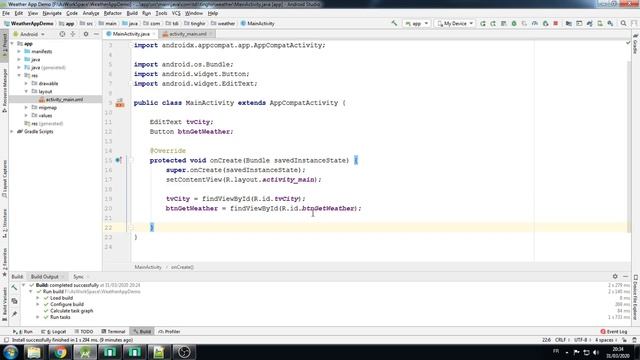Expand the values folder
The height and width of the screenshot is (360, 640).
tap(26, 116)
